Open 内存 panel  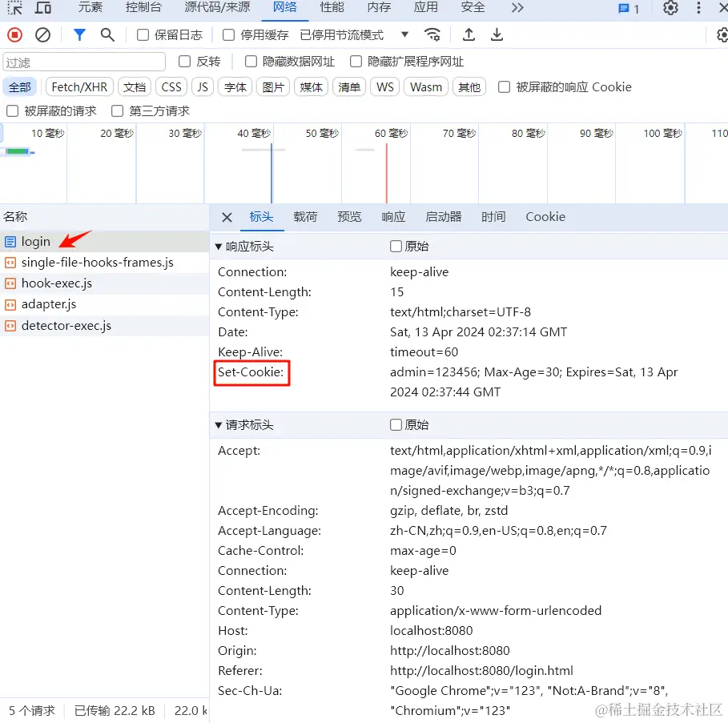(x=379, y=7)
